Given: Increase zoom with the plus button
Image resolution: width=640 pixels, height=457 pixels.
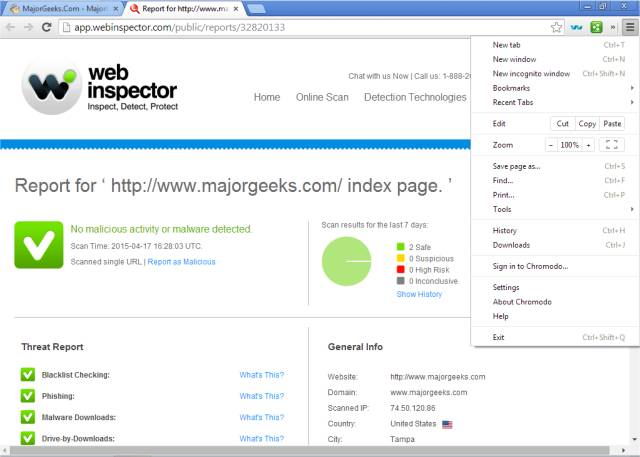Looking at the screenshot, I should click(x=588, y=145).
